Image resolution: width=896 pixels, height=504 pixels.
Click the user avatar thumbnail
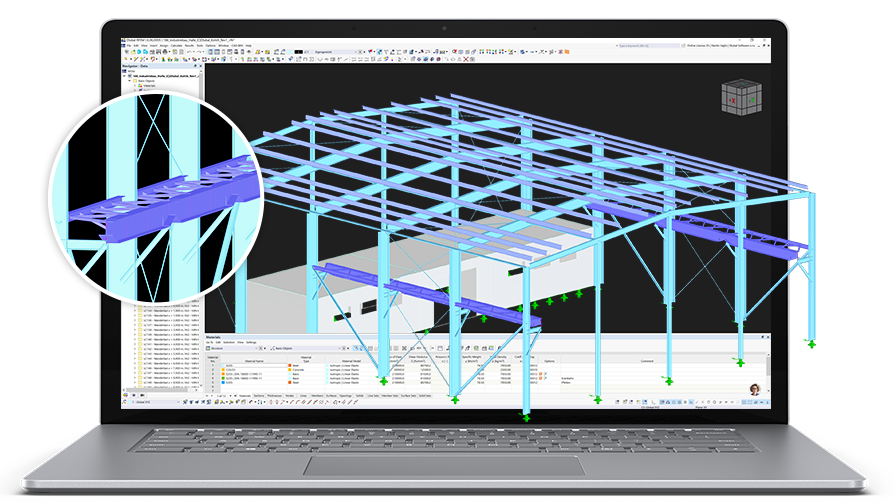[755, 389]
